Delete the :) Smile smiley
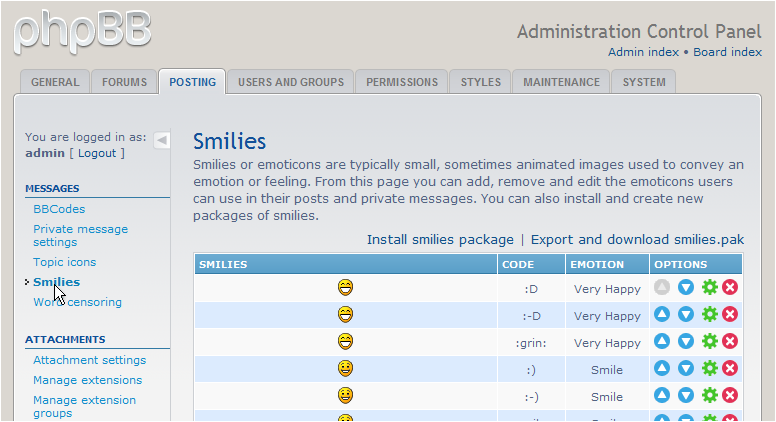 pyautogui.click(x=730, y=369)
